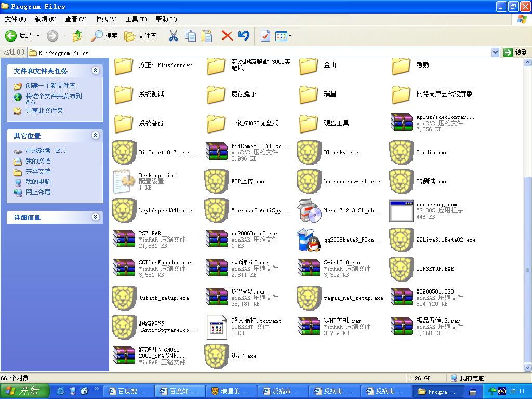Click the Windows 开始 Start button
The height and width of the screenshot is (399, 532).
tap(25, 391)
